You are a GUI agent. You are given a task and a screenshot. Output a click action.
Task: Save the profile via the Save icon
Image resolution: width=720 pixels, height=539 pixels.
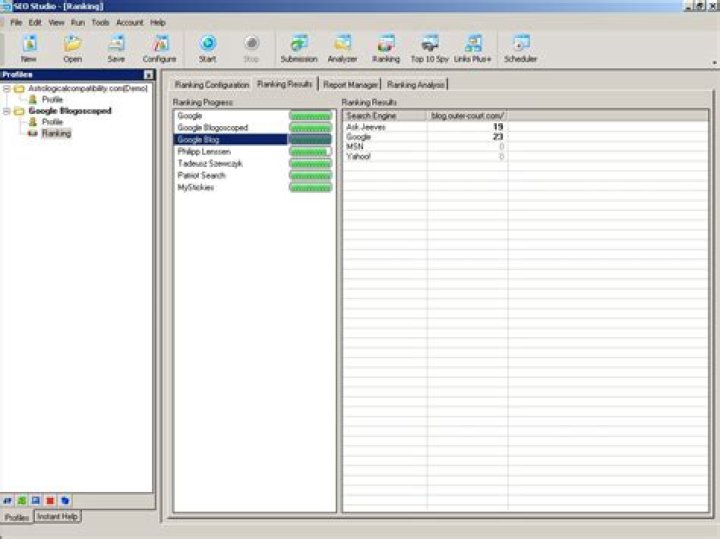click(x=116, y=48)
